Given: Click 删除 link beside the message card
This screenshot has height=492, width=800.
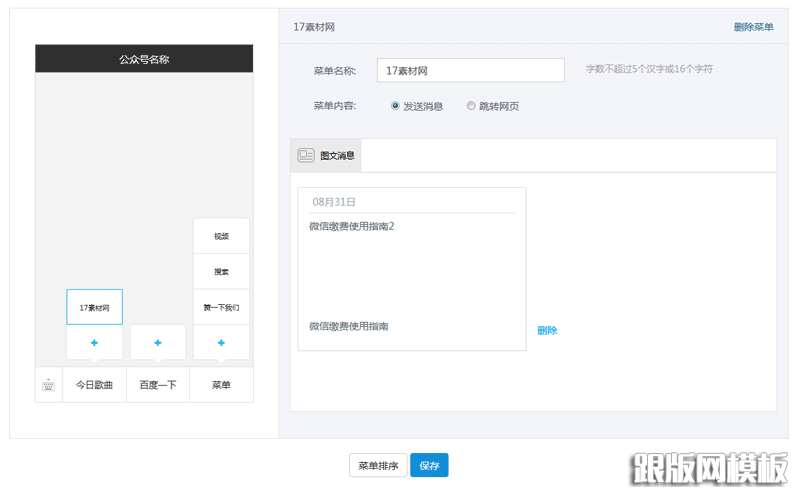Looking at the screenshot, I should 547,330.
